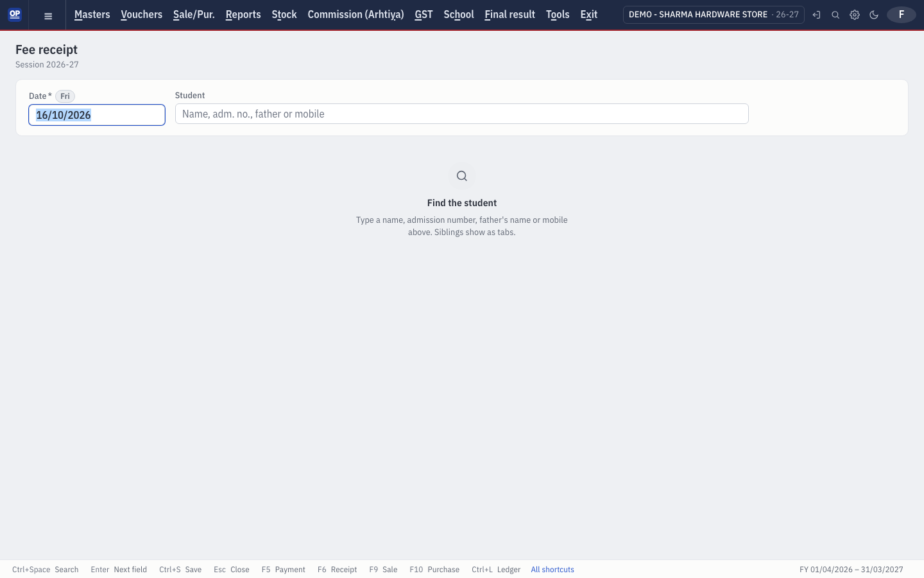Click the Ctrl+Space Search shortcut
The width and height of the screenshot is (924, 578).
point(46,570)
